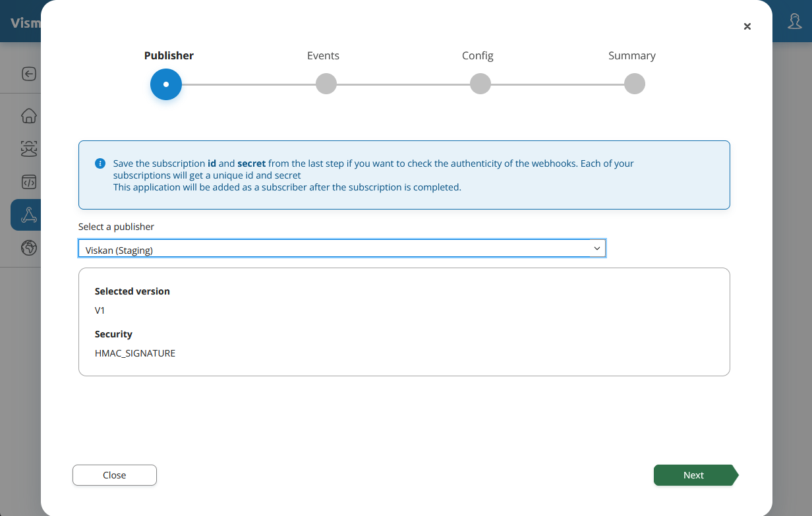Jump to the Events step circle
Image resolution: width=812 pixels, height=516 pixels.
[x=326, y=84]
